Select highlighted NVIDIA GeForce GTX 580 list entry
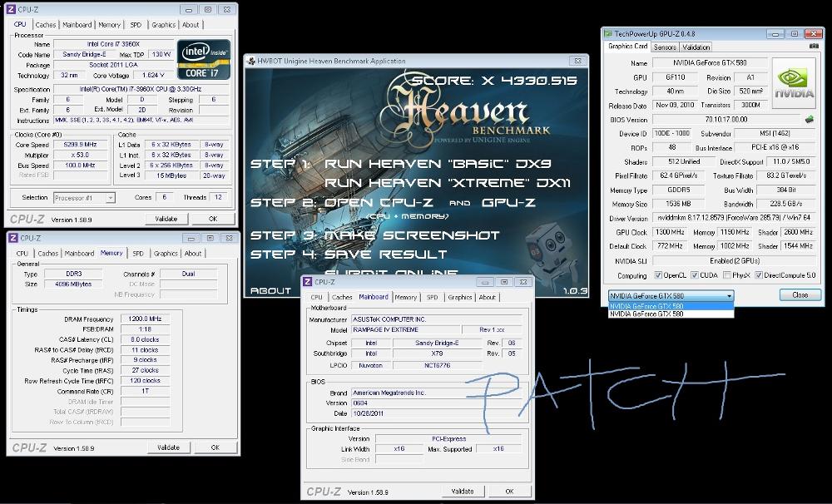Image resolution: width=832 pixels, height=504 pixels. click(671, 306)
